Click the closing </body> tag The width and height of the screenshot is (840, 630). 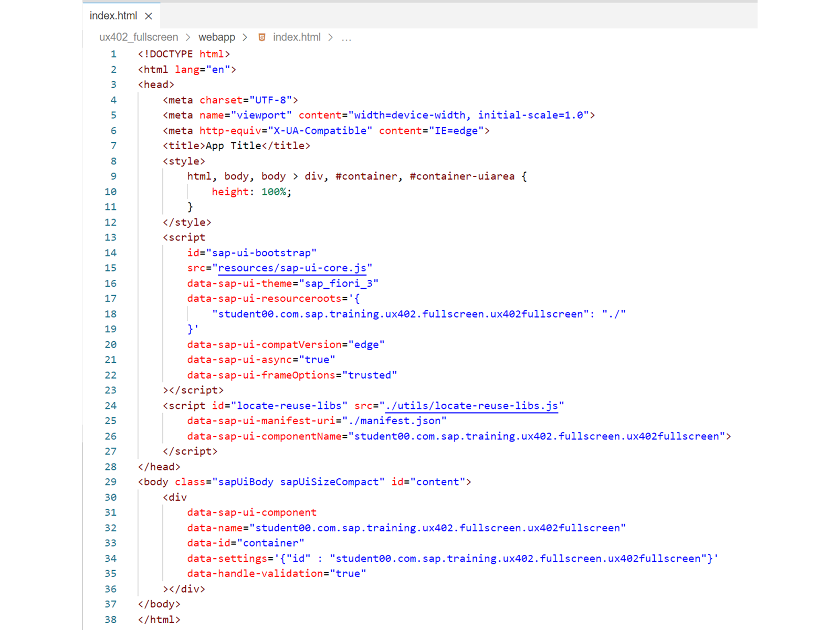coord(159,604)
